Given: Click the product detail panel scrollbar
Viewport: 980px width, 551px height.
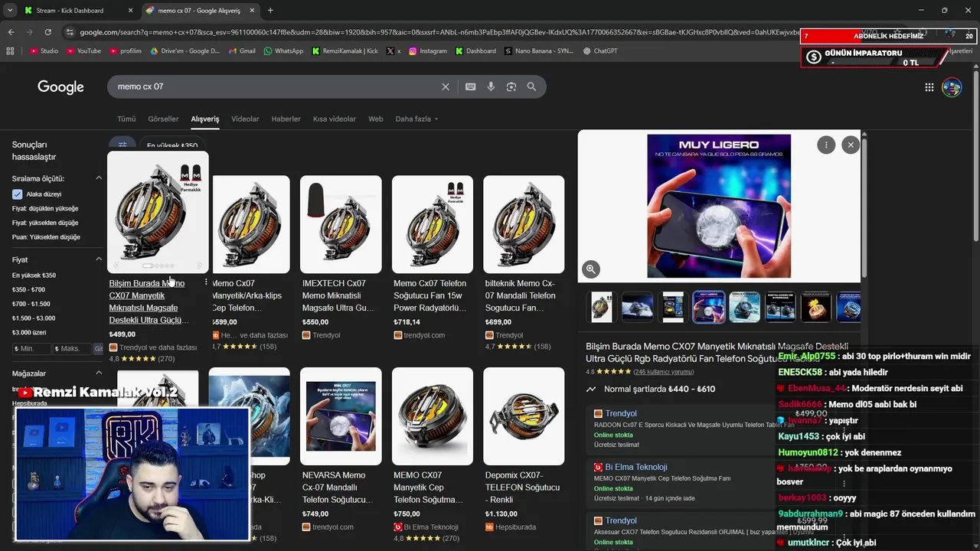Looking at the screenshot, I should point(864,207).
